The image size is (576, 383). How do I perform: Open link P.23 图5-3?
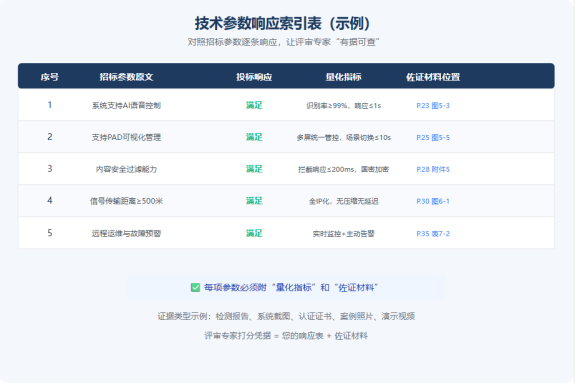pos(433,105)
